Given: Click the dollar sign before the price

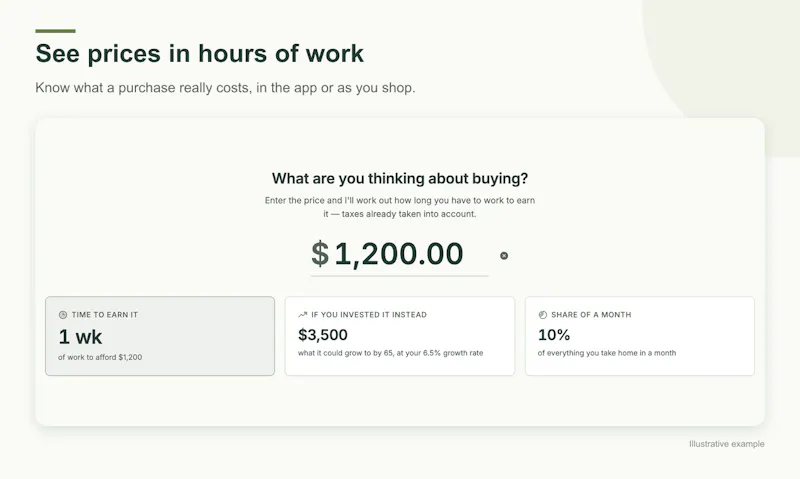Looking at the screenshot, I should tap(320, 254).
